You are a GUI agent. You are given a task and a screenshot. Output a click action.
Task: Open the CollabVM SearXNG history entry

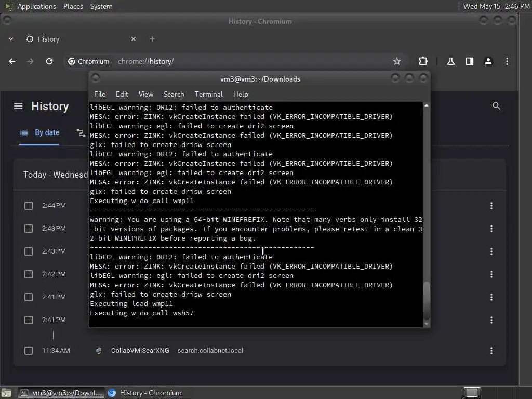[140, 351]
